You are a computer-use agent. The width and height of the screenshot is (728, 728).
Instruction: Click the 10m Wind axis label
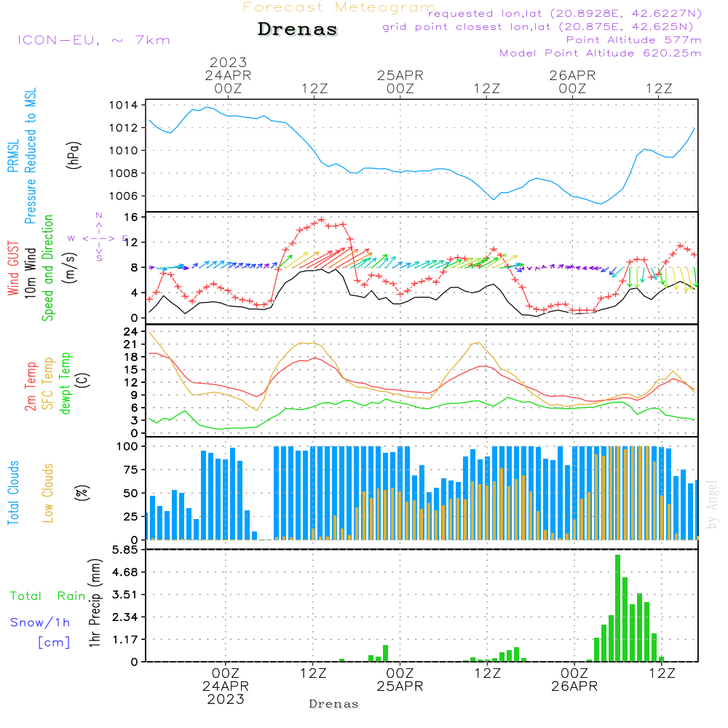30,272
